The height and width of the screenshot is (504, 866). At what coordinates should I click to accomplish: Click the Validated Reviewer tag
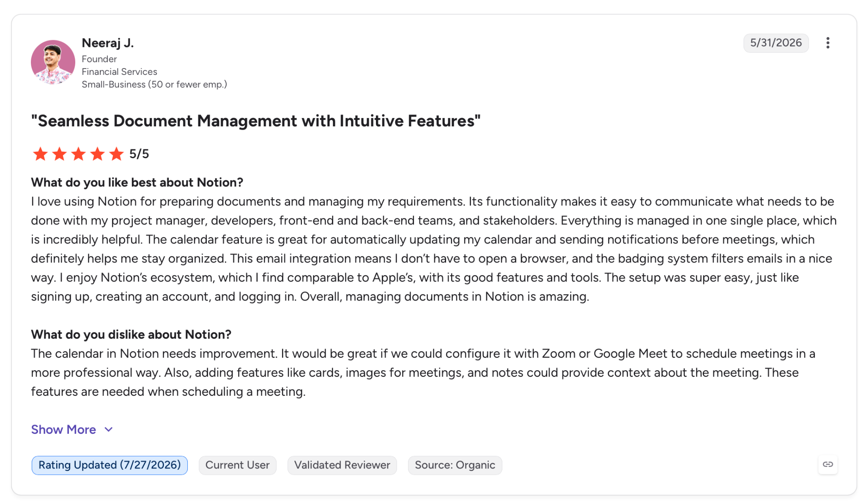(x=342, y=465)
